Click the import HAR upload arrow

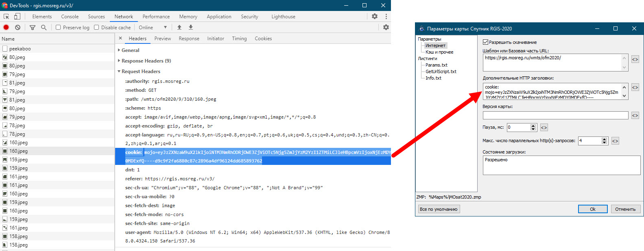(x=179, y=28)
